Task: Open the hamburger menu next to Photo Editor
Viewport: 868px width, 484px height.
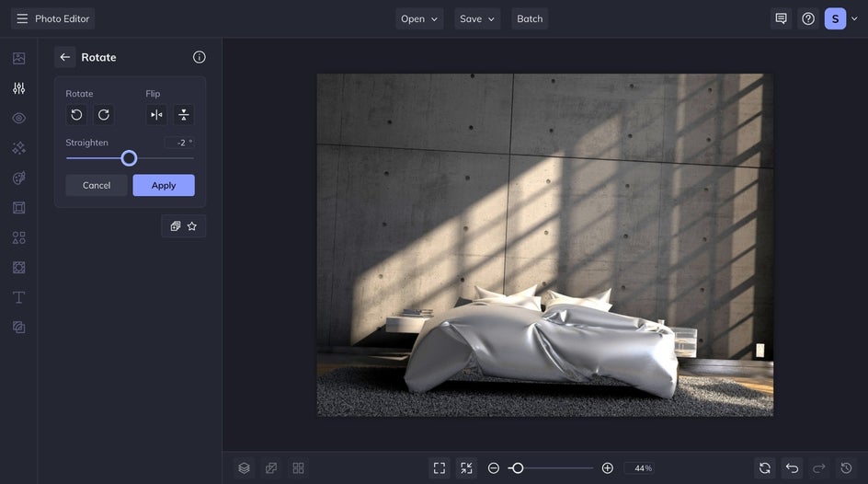Action: 22,18
